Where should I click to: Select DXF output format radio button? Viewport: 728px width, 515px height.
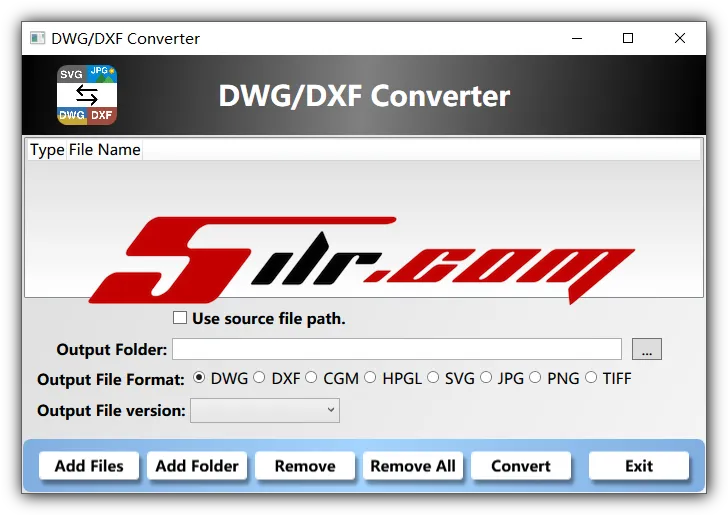259,377
